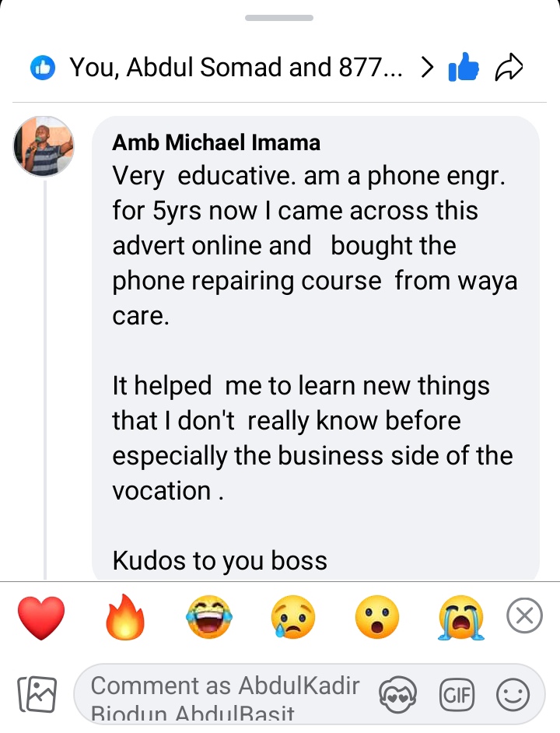This screenshot has height=733, width=560.
Task: Open the You, Abdul Somad likes list
Action: coord(236,68)
